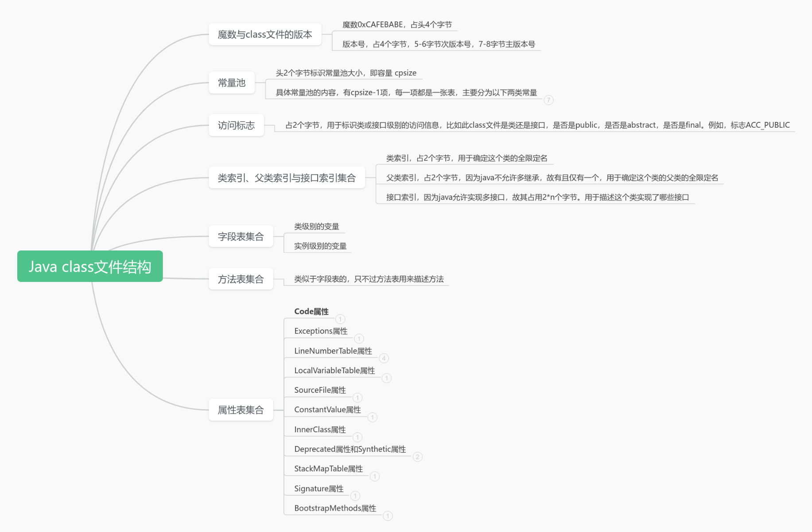Select the 方法表集合 topic

pyautogui.click(x=241, y=279)
